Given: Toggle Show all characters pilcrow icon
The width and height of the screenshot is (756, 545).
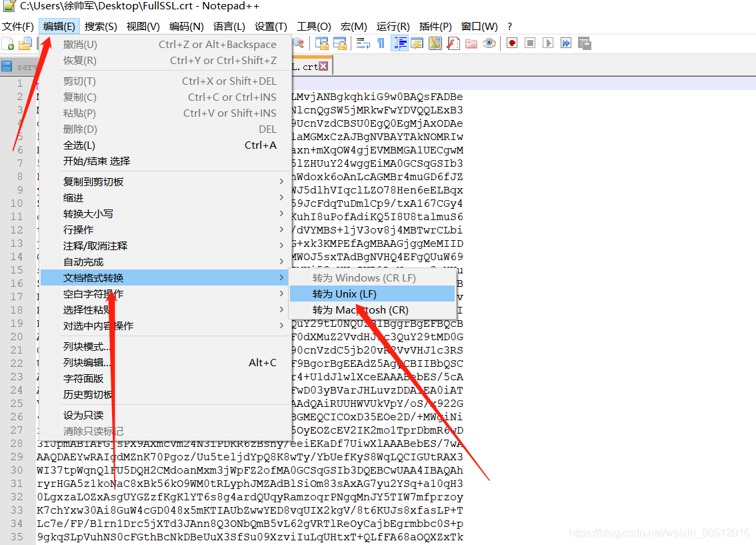Looking at the screenshot, I should (x=381, y=44).
